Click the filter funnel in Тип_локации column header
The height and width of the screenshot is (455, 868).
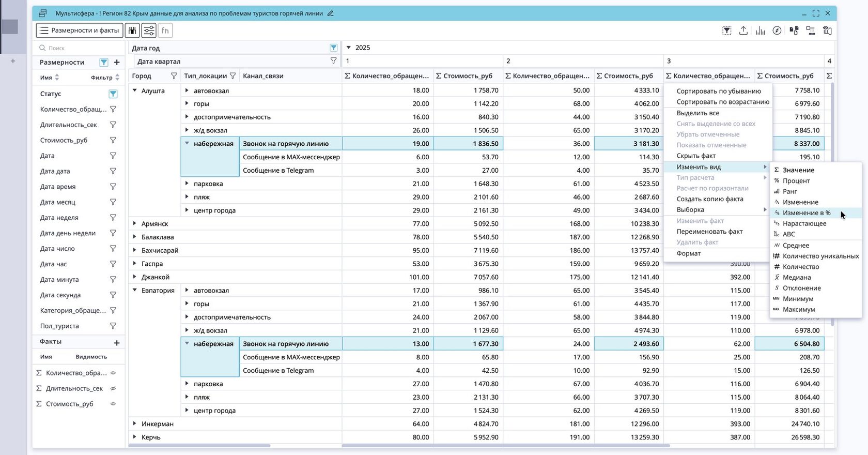pos(233,75)
